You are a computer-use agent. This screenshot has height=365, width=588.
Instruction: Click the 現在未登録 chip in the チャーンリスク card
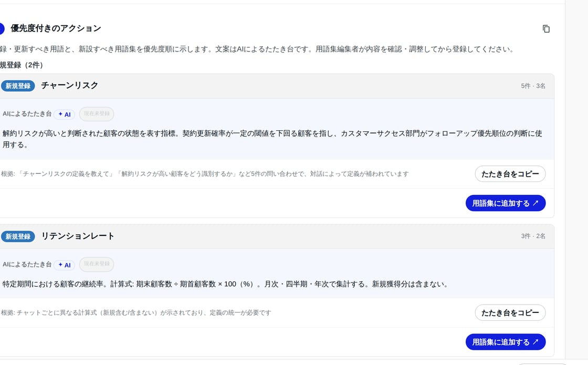tap(97, 113)
